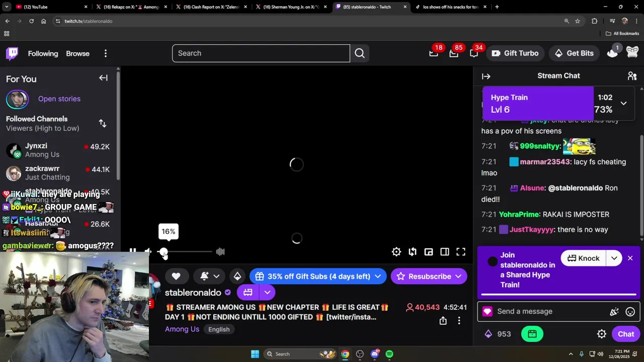Open the Among Us category link
Screen dimensions: 644x362
click(x=182, y=329)
